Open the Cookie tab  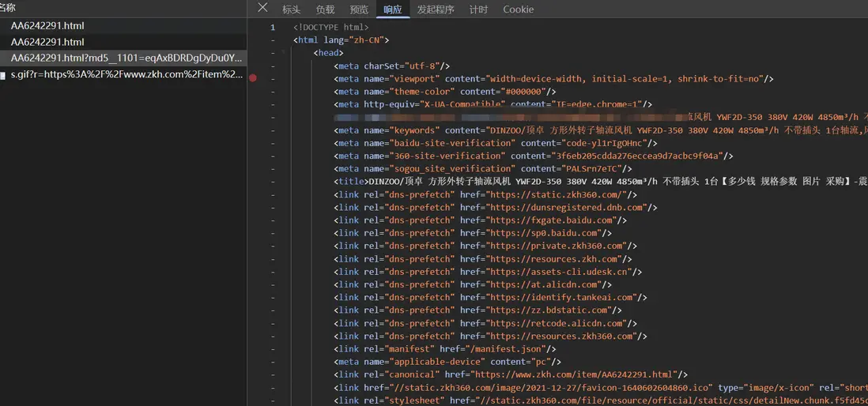point(518,9)
